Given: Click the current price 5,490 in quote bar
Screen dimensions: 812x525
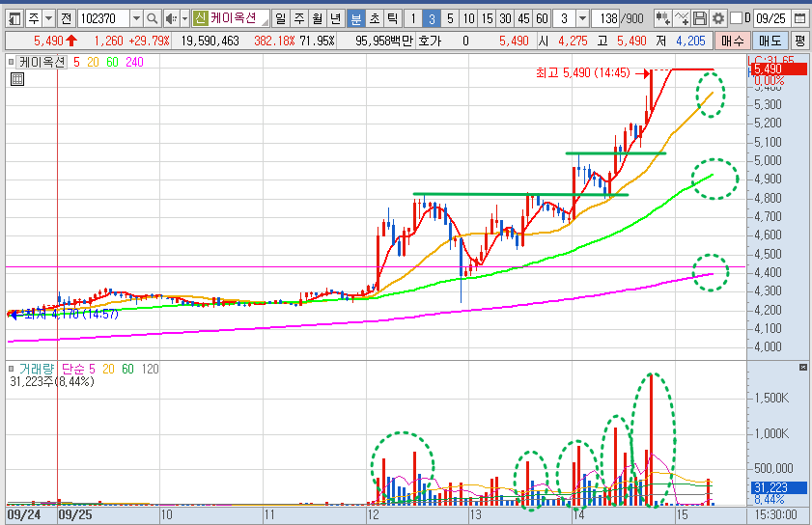Looking at the screenshot, I should [48, 41].
